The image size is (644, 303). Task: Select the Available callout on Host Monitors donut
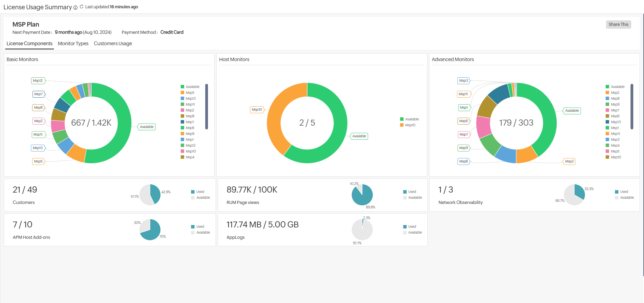point(359,136)
